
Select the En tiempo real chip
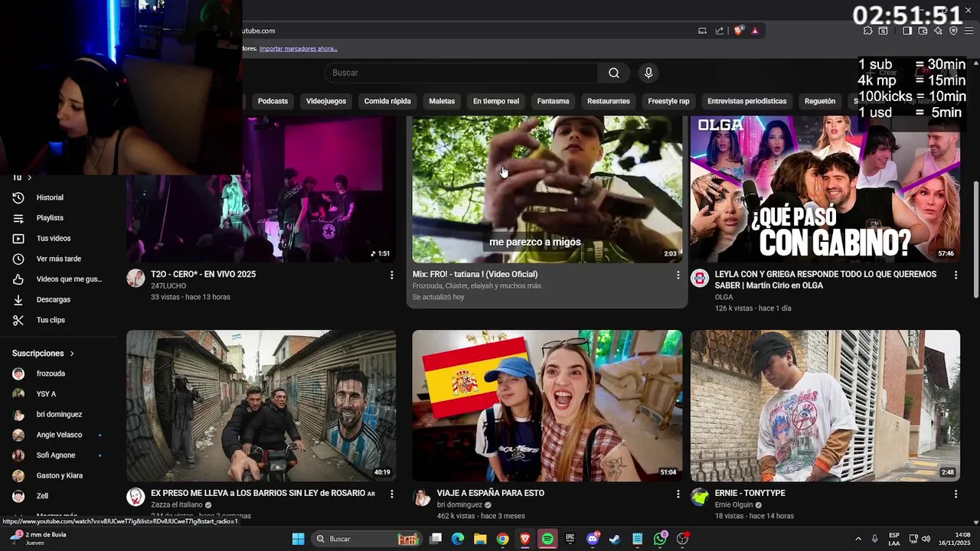[496, 101]
